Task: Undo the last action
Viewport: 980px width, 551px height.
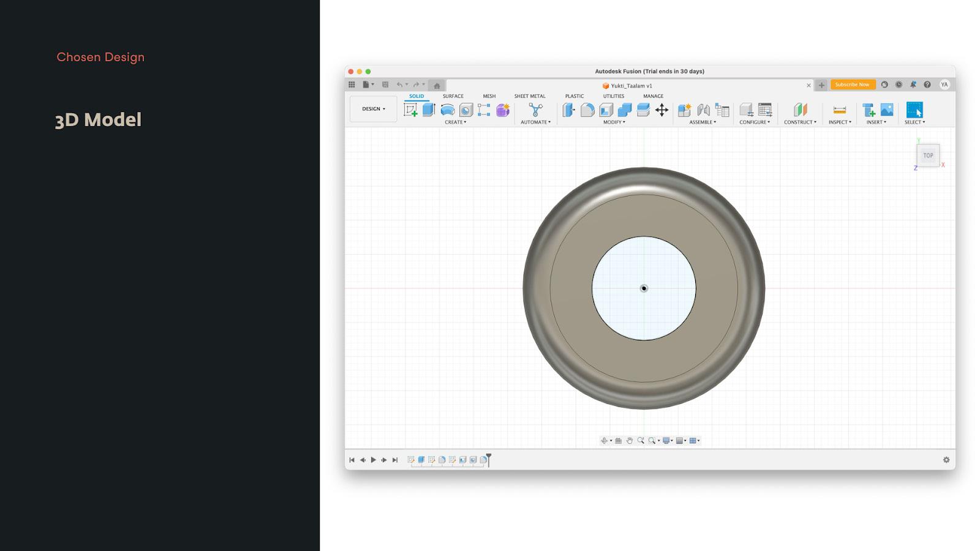Action: [x=399, y=84]
